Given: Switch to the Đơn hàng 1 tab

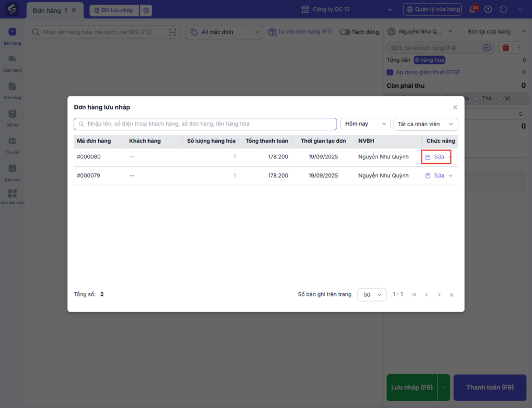Looking at the screenshot, I should pos(50,11).
